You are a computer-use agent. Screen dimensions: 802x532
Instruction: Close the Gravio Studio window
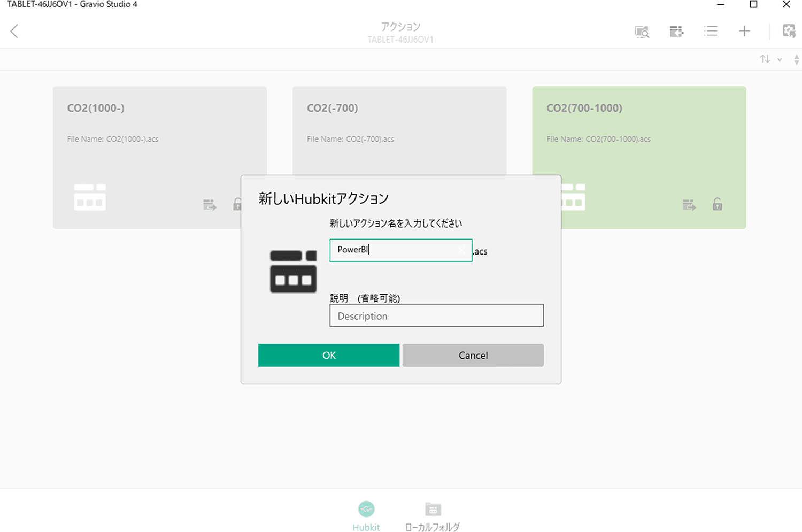click(x=786, y=5)
